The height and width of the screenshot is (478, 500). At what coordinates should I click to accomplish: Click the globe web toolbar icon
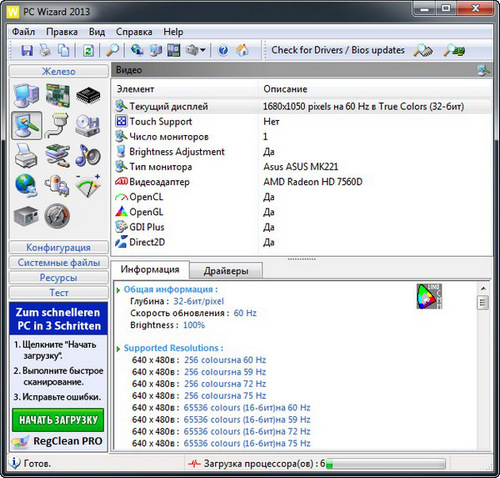point(137,50)
